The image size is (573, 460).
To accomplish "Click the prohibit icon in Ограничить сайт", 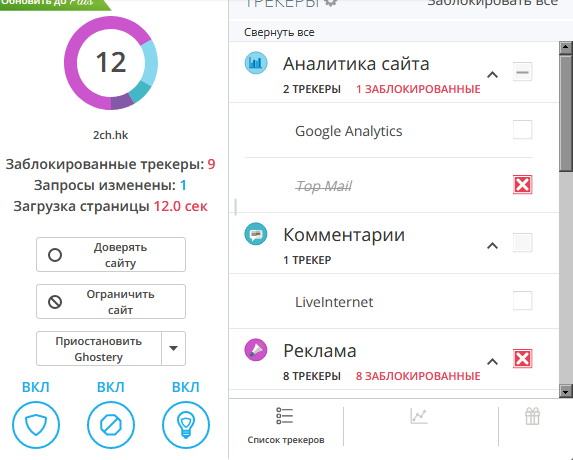I will pyautogui.click(x=55, y=302).
